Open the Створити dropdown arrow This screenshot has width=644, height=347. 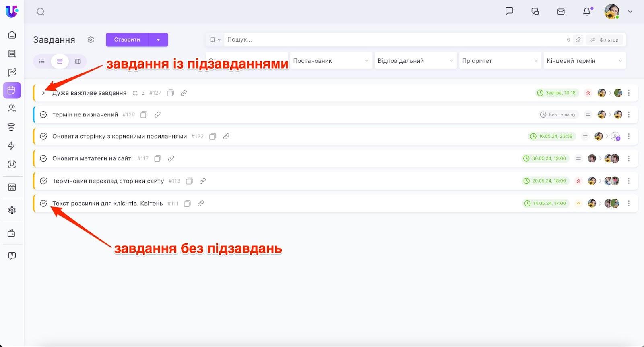159,39
